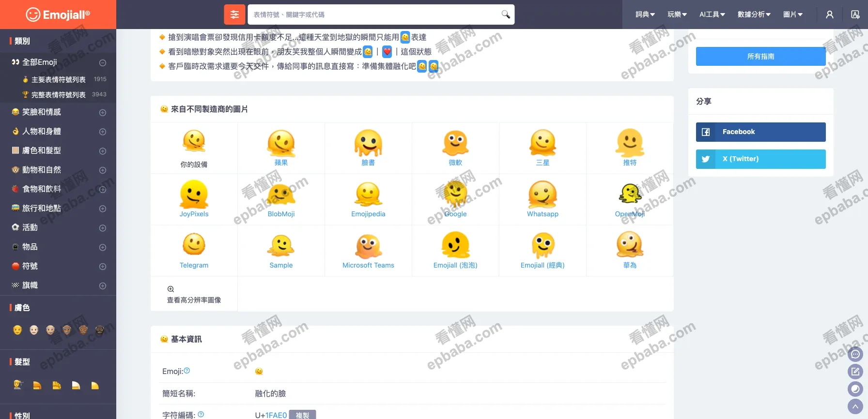The height and width of the screenshot is (419, 868).
Task: Open the 詞典 menu
Action: point(645,15)
